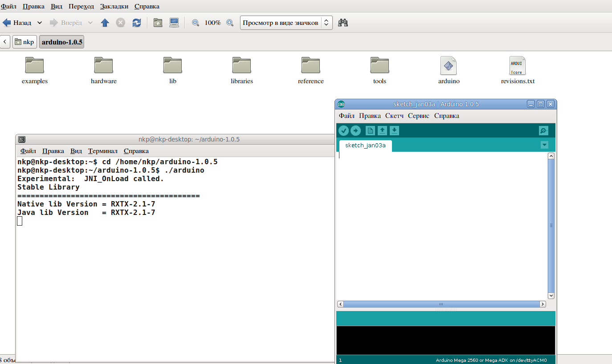Image resolution: width=612 pixels, height=364 pixels.
Task: Open the back history dropdown arrow
Action: coord(40,23)
